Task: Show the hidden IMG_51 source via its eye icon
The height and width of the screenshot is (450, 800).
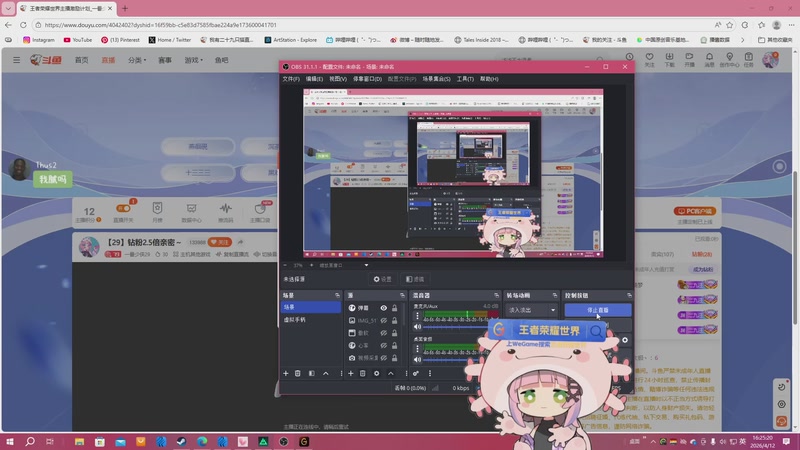Action: tap(384, 320)
